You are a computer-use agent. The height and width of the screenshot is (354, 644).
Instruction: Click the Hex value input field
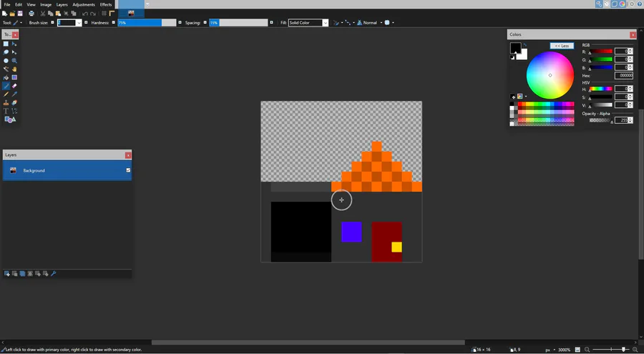pyautogui.click(x=623, y=76)
